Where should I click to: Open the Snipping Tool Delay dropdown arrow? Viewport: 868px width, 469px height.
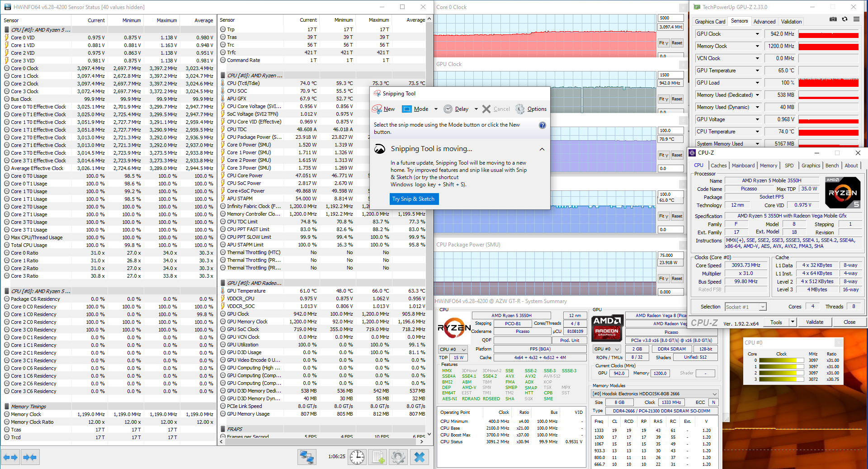[476, 109]
